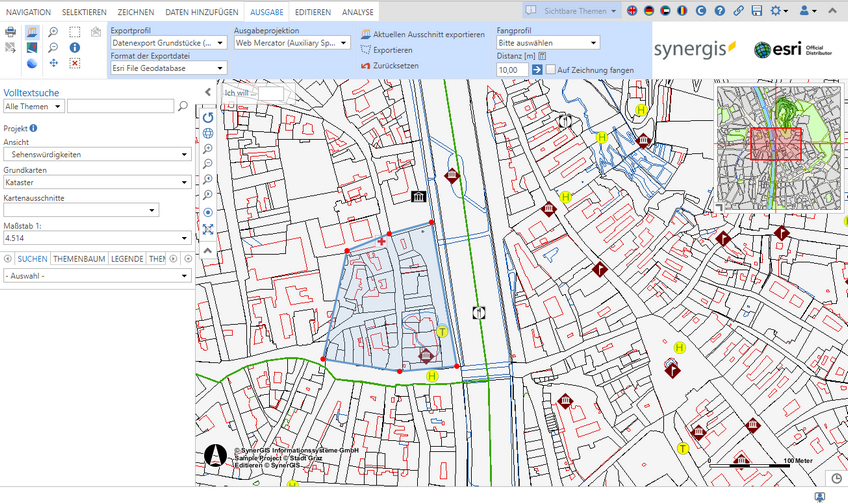Enable Auf Zeichnung fangen checkbox
The width and height of the screenshot is (848, 504).
pyautogui.click(x=551, y=70)
